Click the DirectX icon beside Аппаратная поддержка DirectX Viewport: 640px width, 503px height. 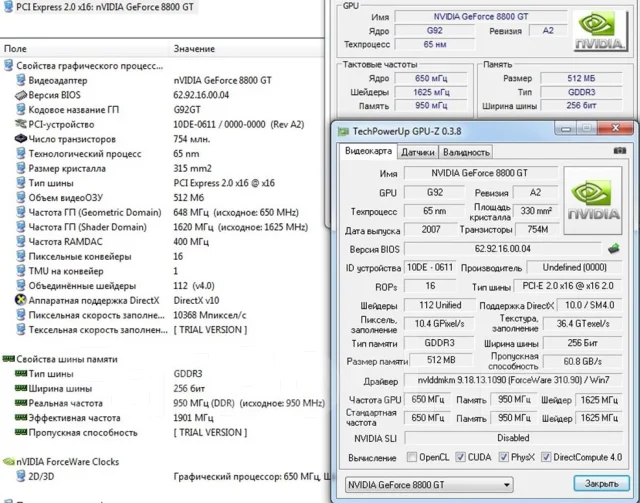(21, 300)
